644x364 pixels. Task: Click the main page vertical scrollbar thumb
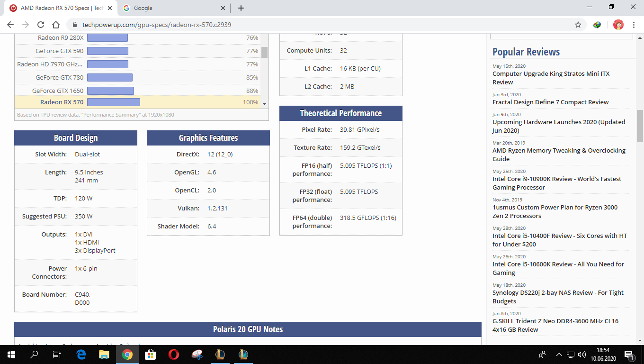coord(640,126)
